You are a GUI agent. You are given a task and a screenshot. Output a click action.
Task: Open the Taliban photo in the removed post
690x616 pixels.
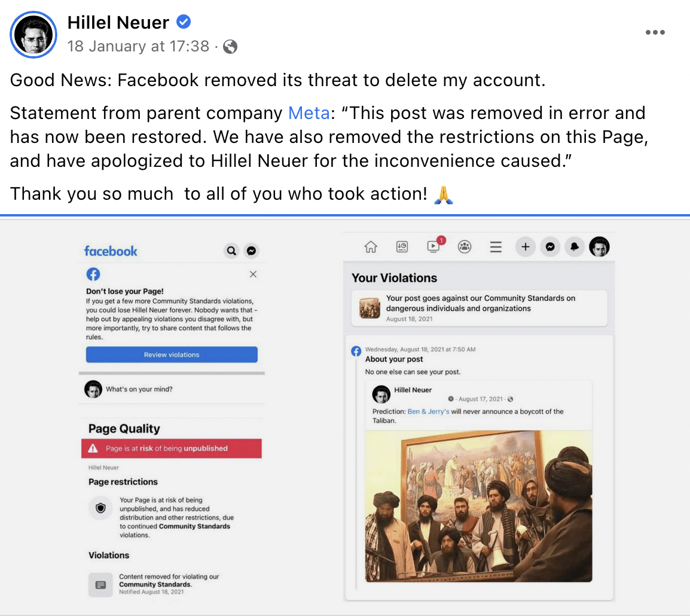click(x=479, y=507)
